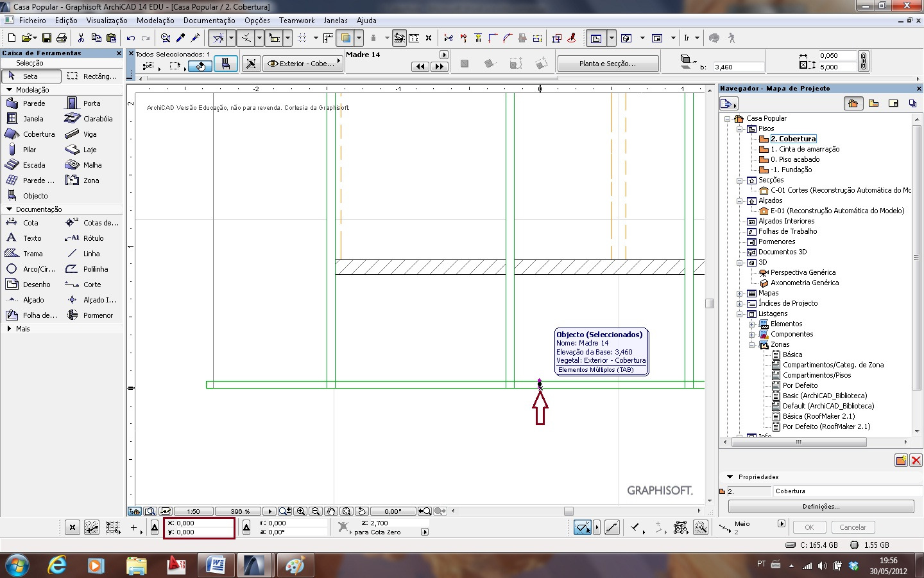
Task: Pick up parameters with eyedropper tool
Action: coord(181,39)
